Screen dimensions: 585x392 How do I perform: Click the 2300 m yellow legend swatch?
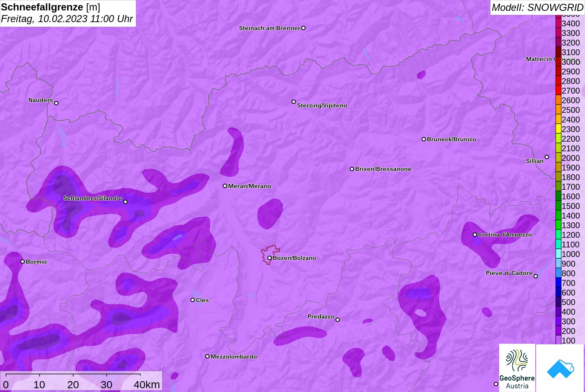pyautogui.click(x=558, y=129)
